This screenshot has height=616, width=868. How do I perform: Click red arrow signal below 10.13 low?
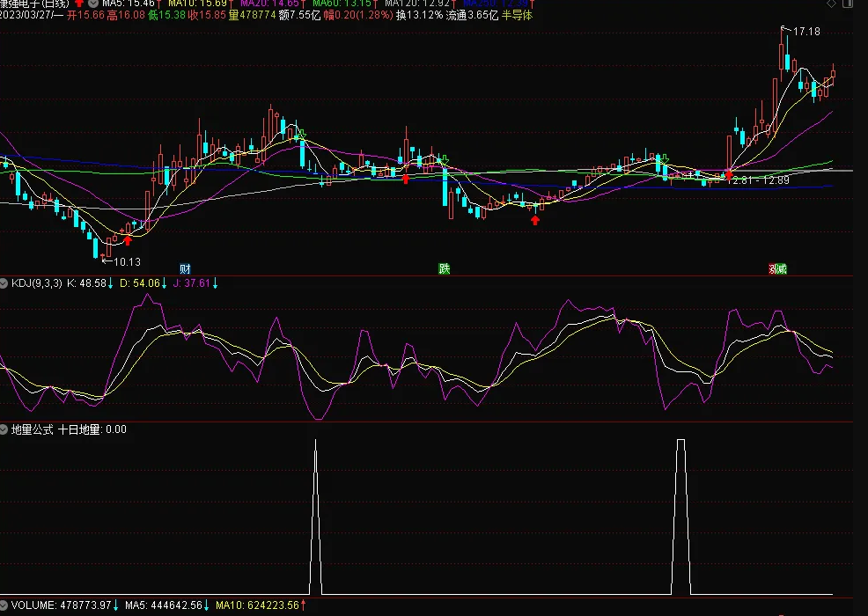coord(128,240)
